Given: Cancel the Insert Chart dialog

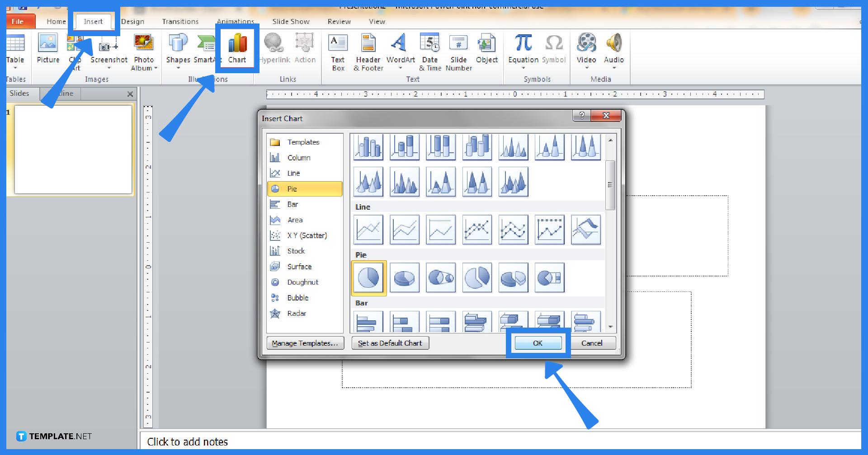Looking at the screenshot, I should click(x=593, y=343).
